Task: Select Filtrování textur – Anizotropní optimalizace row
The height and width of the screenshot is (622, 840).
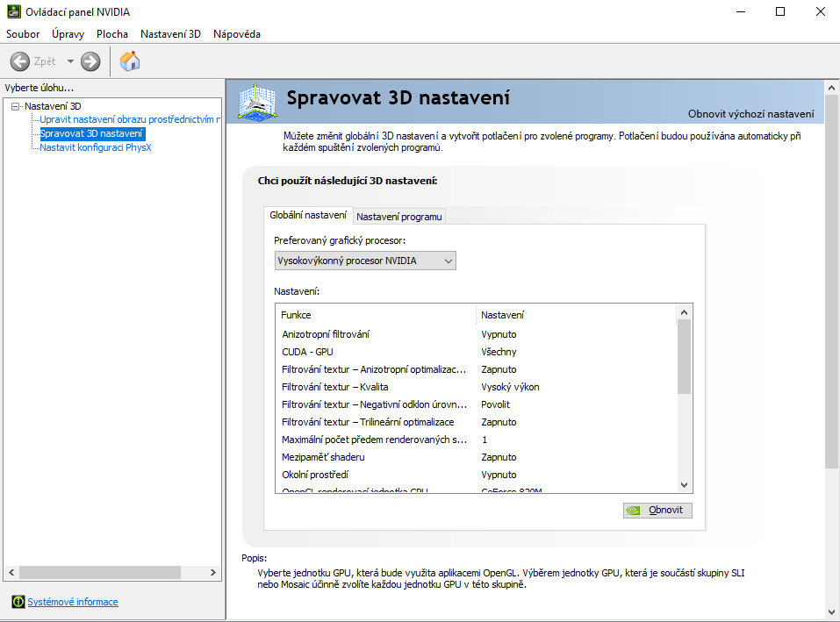Action: click(x=477, y=369)
